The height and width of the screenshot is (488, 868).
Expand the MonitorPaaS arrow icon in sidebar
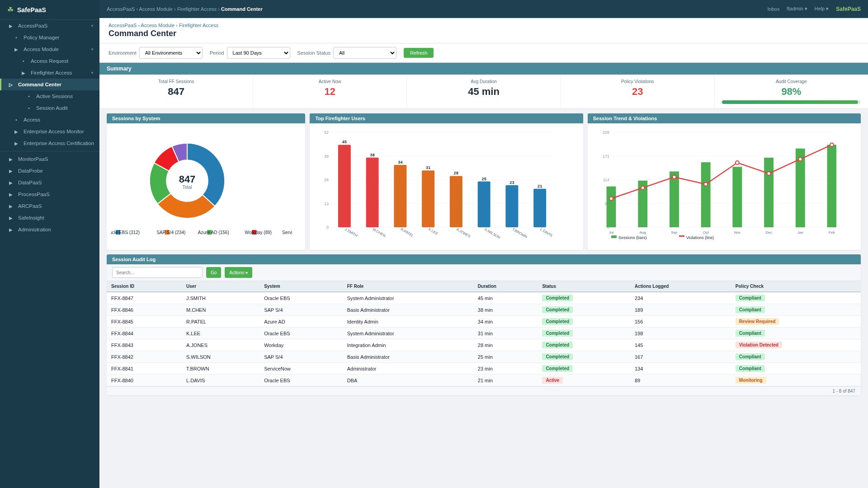coord(11,160)
